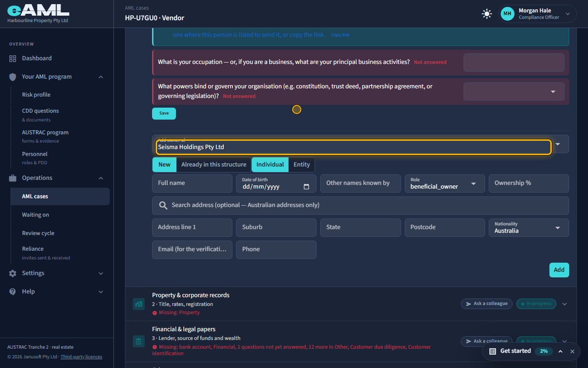
Task: Click the Add owner button
Action: 559,270
